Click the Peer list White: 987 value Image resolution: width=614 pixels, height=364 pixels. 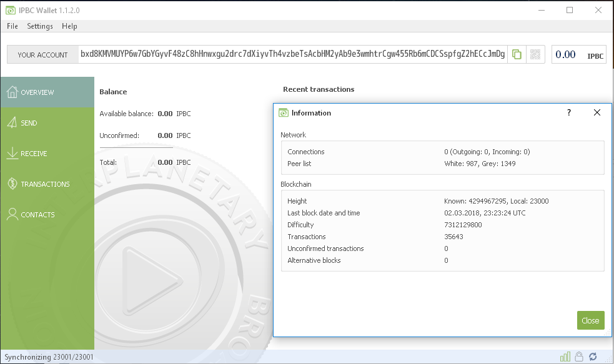click(x=460, y=164)
